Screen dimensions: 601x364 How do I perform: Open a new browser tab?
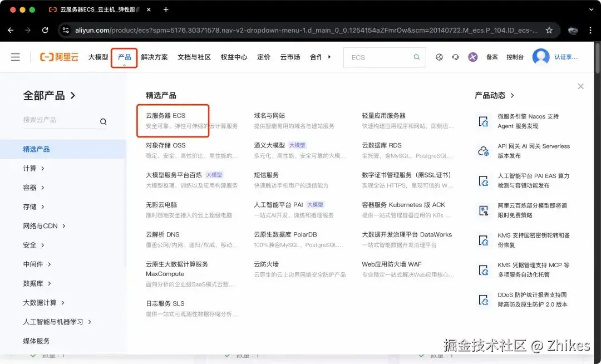166,9
